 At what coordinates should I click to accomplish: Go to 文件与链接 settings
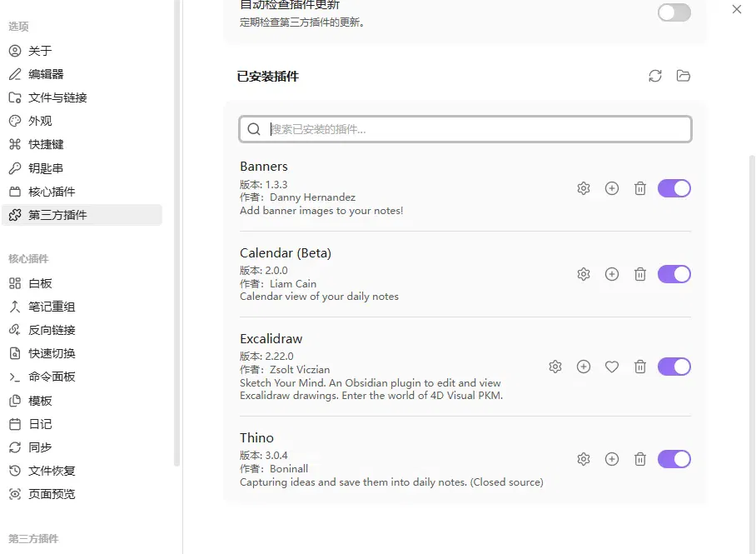tap(82, 97)
